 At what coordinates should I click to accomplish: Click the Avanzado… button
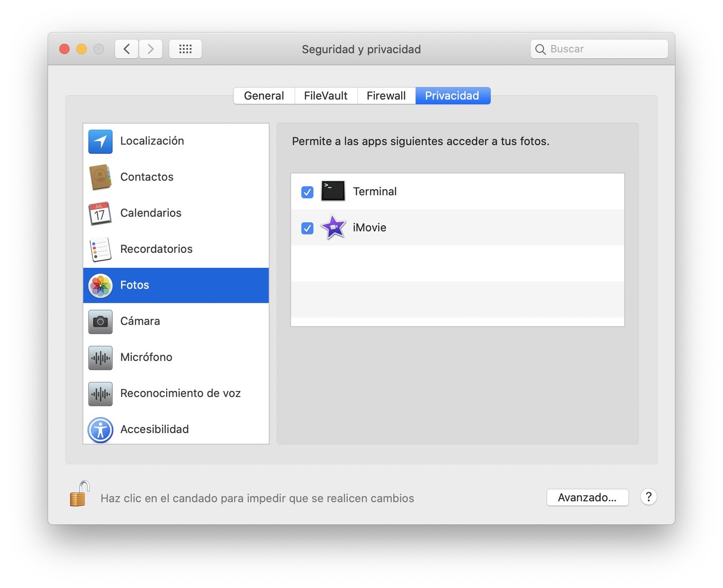click(587, 497)
